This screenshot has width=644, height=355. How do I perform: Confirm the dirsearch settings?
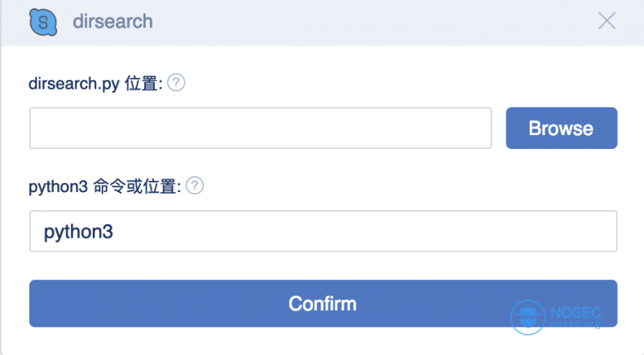tap(324, 304)
